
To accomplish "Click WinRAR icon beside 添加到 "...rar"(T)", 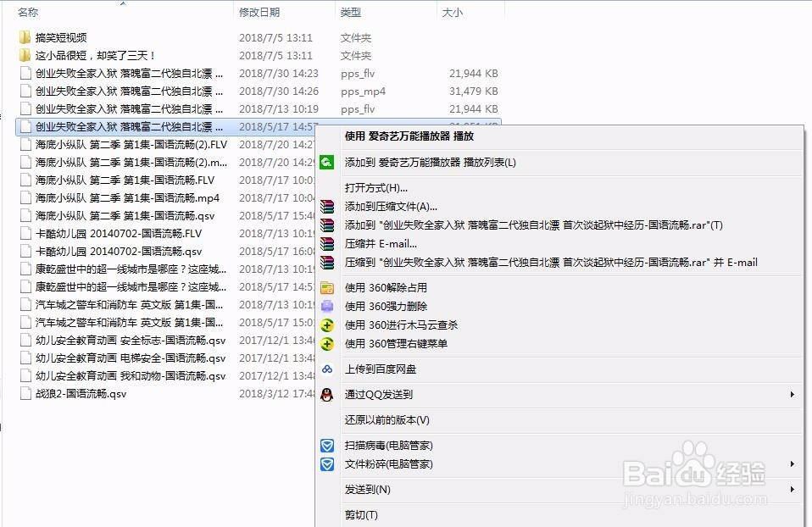I will click(x=327, y=225).
